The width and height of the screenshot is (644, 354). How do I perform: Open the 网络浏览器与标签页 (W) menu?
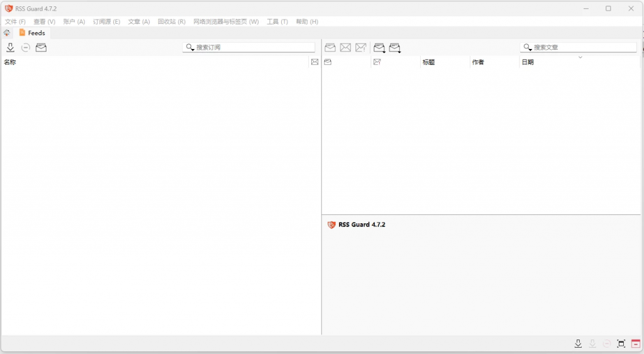coord(226,21)
